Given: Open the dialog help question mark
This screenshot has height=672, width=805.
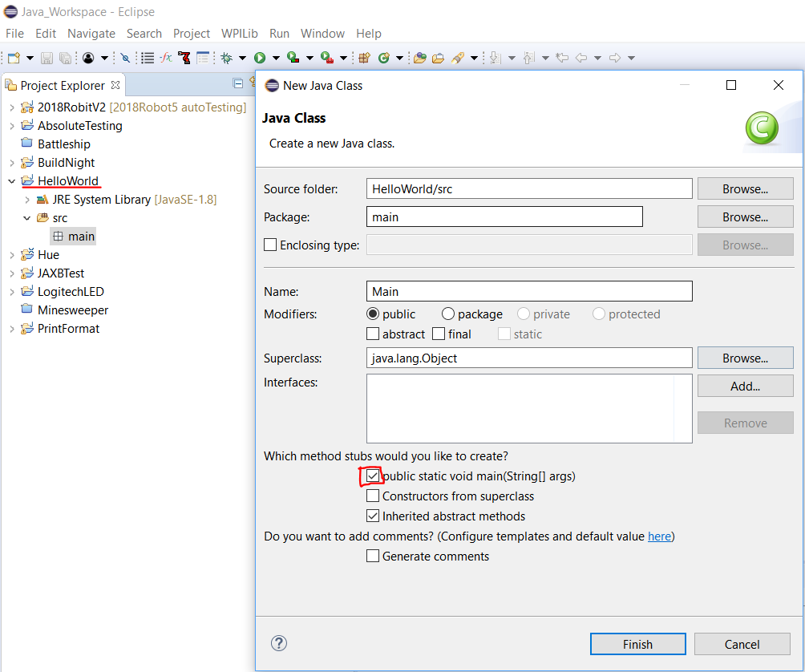Looking at the screenshot, I should tap(279, 643).
